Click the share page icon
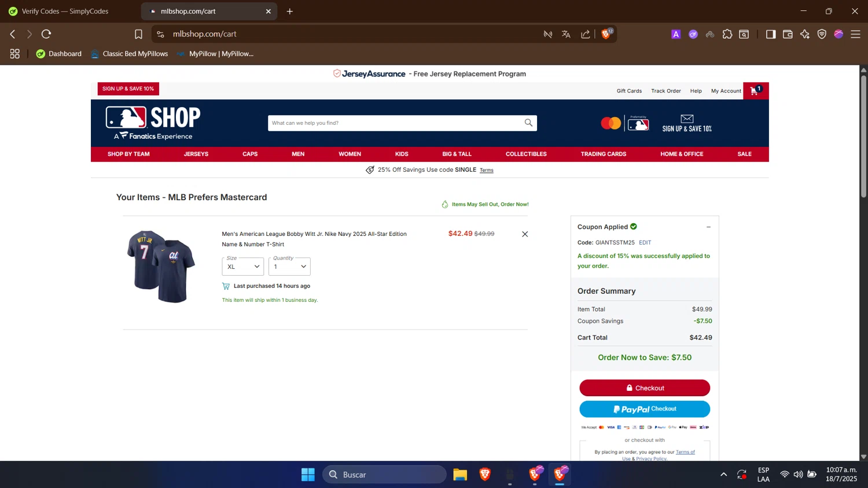The height and width of the screenshot is (488, 868). (586, 34)
